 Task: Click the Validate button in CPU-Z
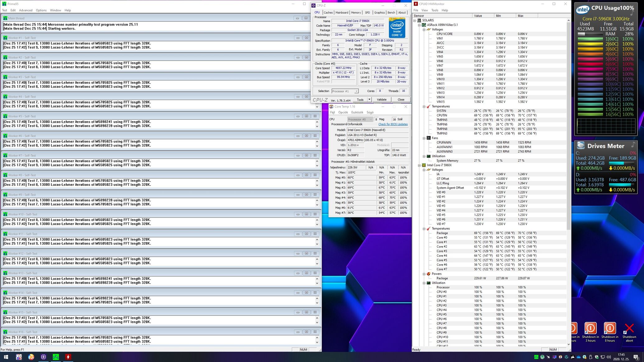click(382, 99)
